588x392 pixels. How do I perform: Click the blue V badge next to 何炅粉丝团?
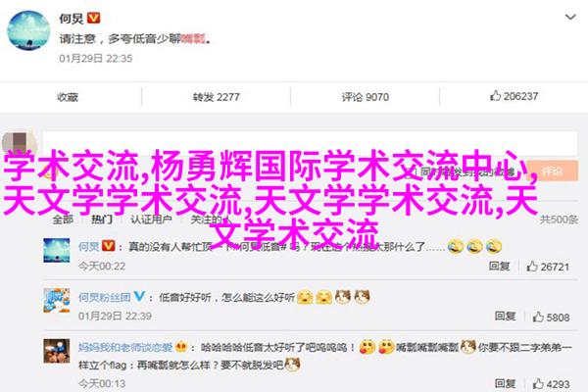(x=139, y=296)
